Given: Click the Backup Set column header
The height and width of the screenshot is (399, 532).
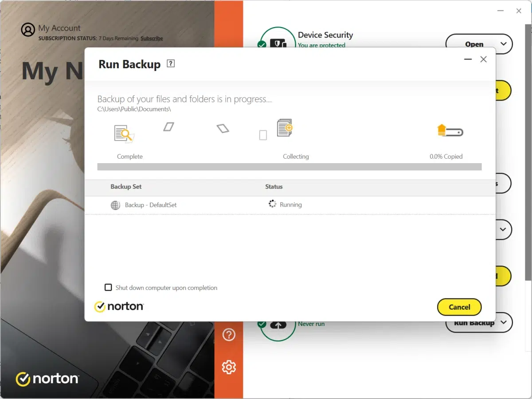Looking at the screenshot, I should point(126,187).
